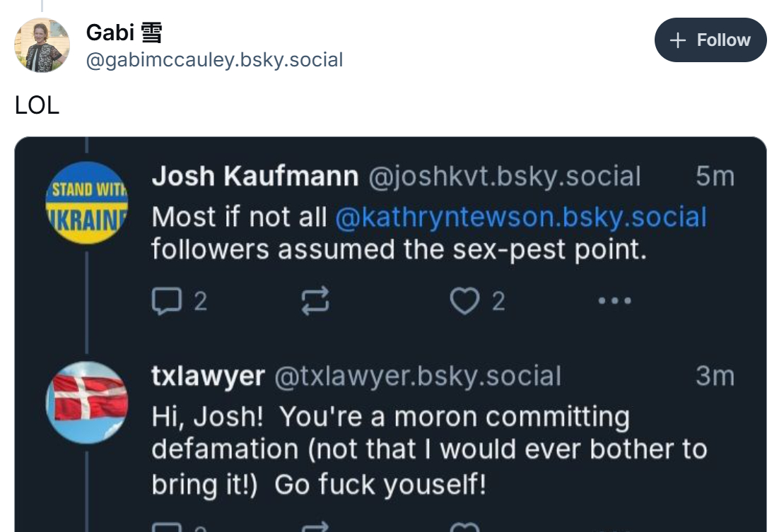Open the @joshkvt.bsky.social handle
This screenshot has height=532, width=784.
tap(504, 177)
